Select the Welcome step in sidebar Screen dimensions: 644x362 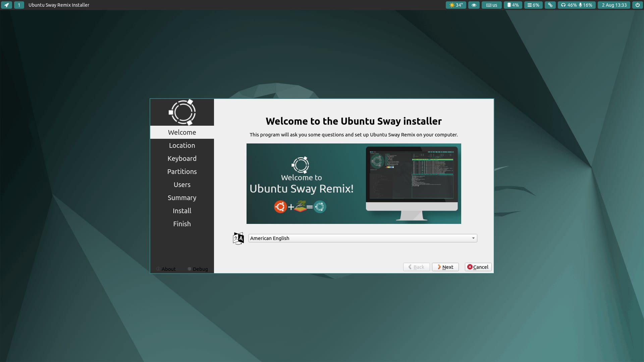182,132
